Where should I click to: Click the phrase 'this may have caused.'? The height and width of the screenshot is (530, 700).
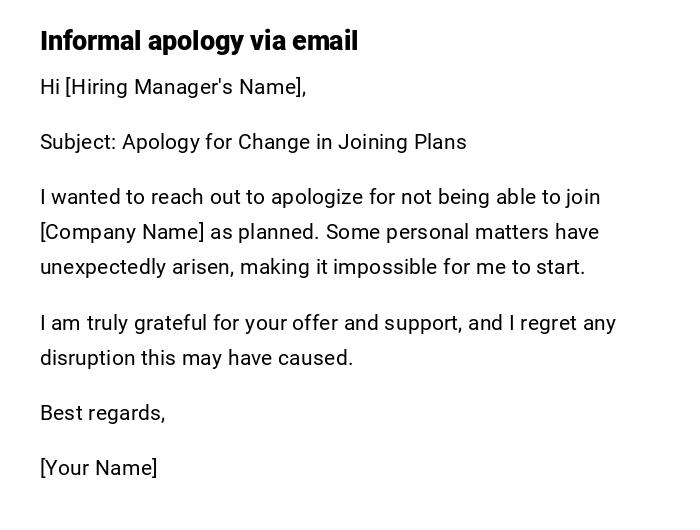[249, 358]
